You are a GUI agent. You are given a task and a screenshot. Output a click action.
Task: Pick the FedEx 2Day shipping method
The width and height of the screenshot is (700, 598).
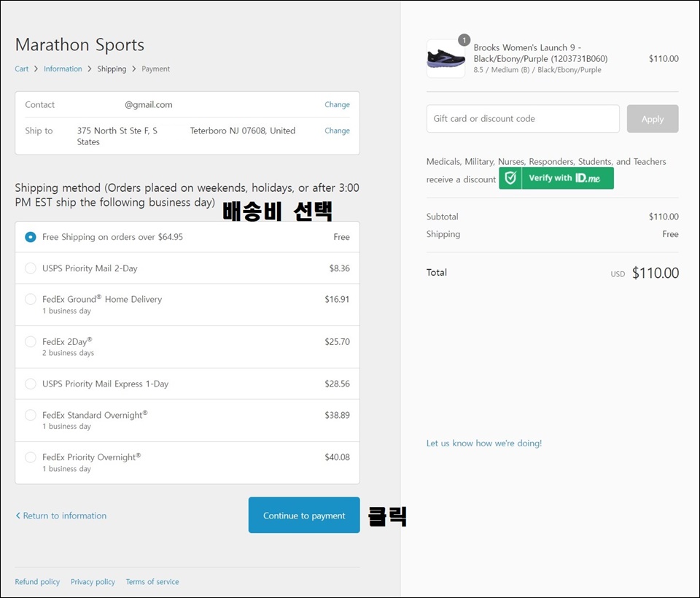point(31,341)
